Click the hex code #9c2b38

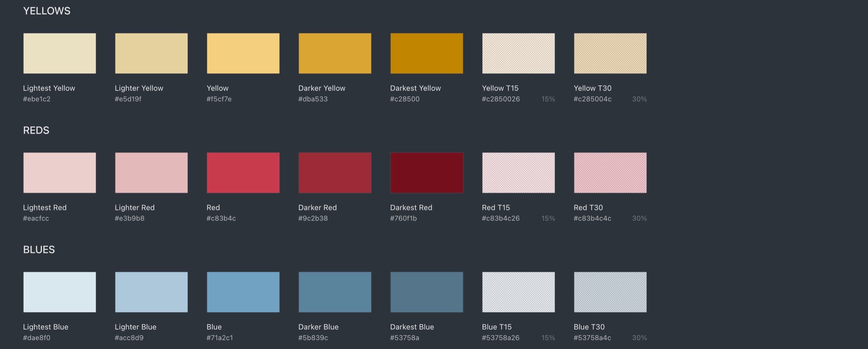[313, 218]
